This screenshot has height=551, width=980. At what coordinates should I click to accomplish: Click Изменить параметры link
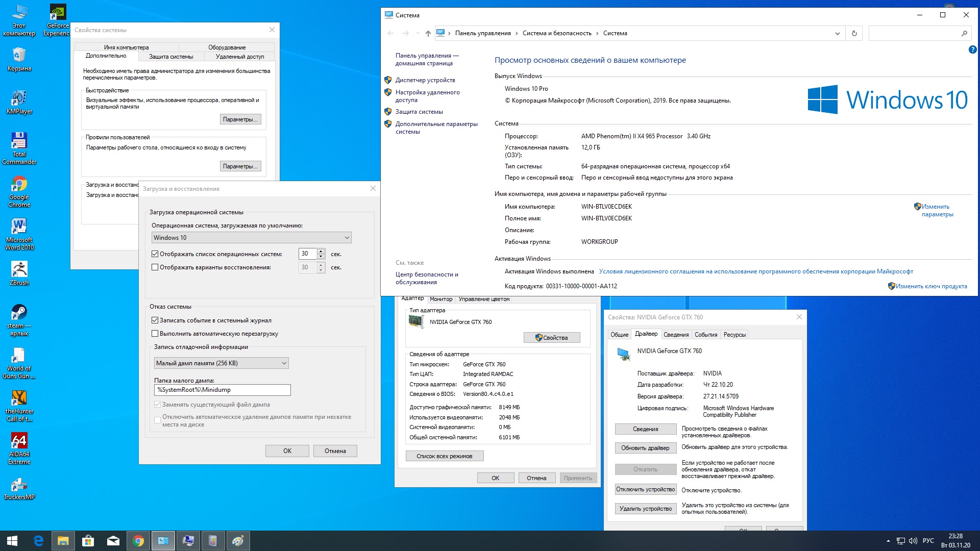click(937, 210)
